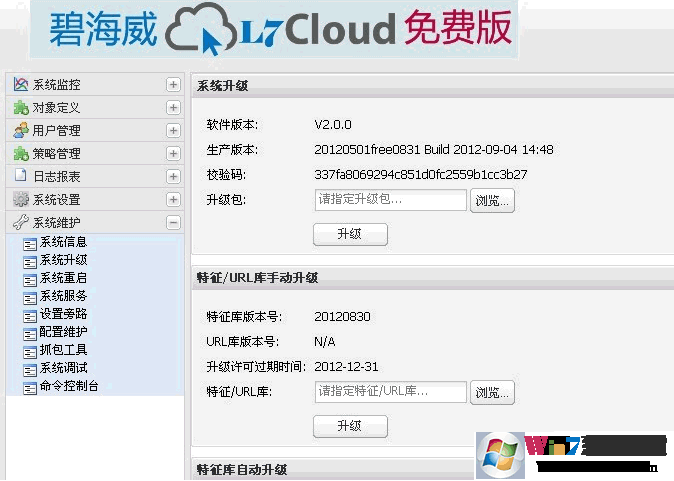Click the 碧海威 brand text in banner

(x=103, y=29)
